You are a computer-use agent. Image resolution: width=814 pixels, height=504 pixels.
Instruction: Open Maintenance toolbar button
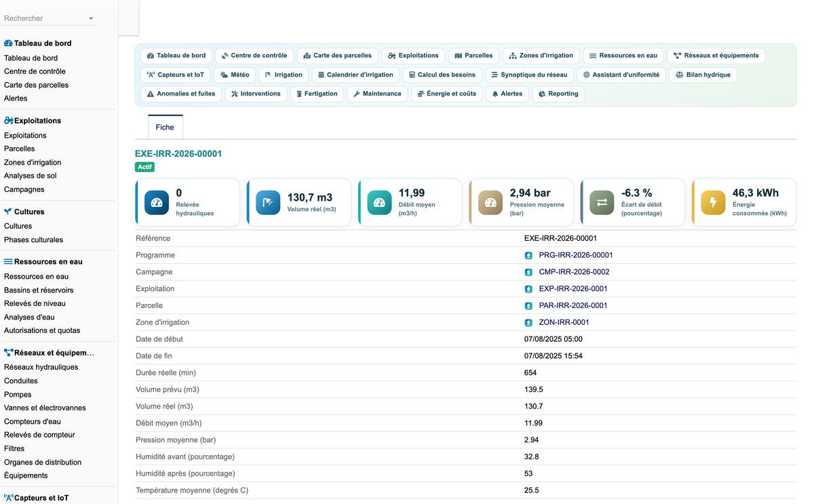click(377, 94)
